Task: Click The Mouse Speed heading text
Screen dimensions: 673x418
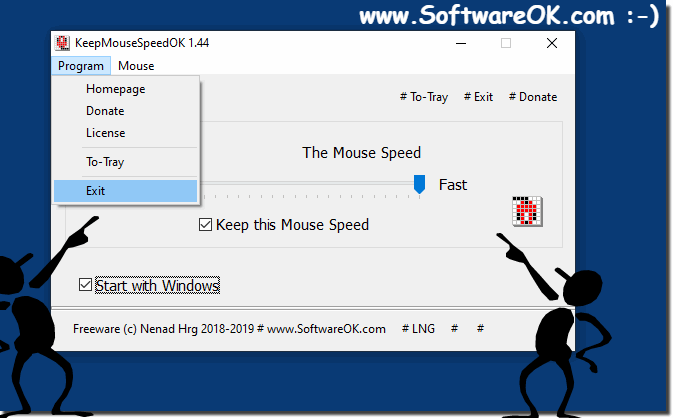Action: pyautogui.click(x=361, y=153)
